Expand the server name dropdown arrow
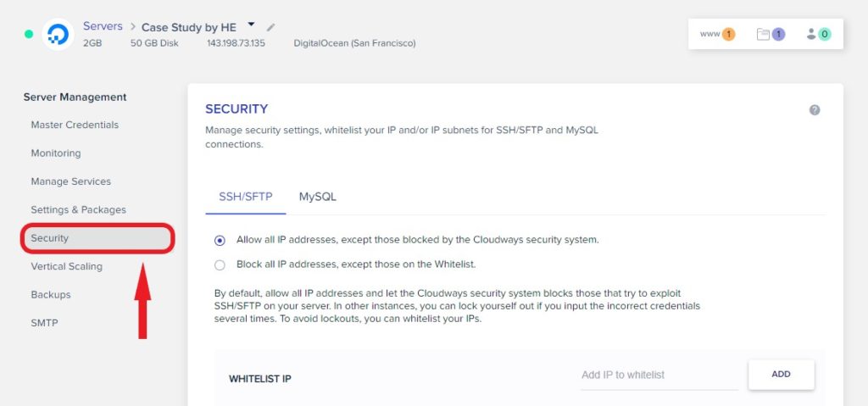 pos(251,25)
